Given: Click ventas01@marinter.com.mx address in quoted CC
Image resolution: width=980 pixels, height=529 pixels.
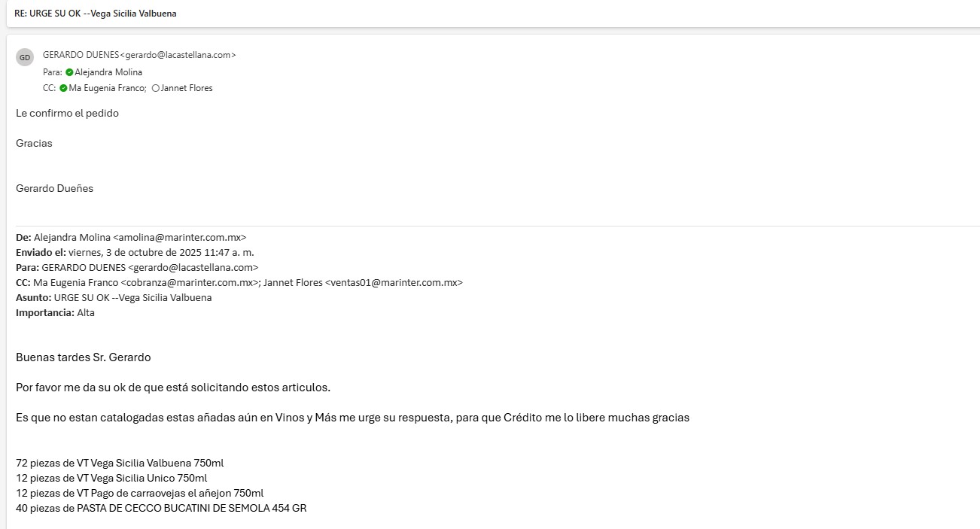Looking at the screenshot, I should (394, 282).
